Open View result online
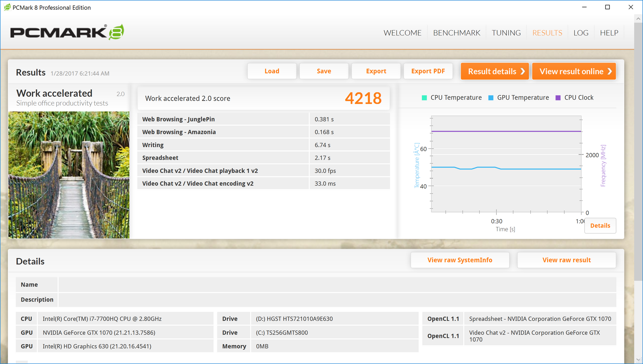This screenshot has width=643, height=364. point(574,71)
